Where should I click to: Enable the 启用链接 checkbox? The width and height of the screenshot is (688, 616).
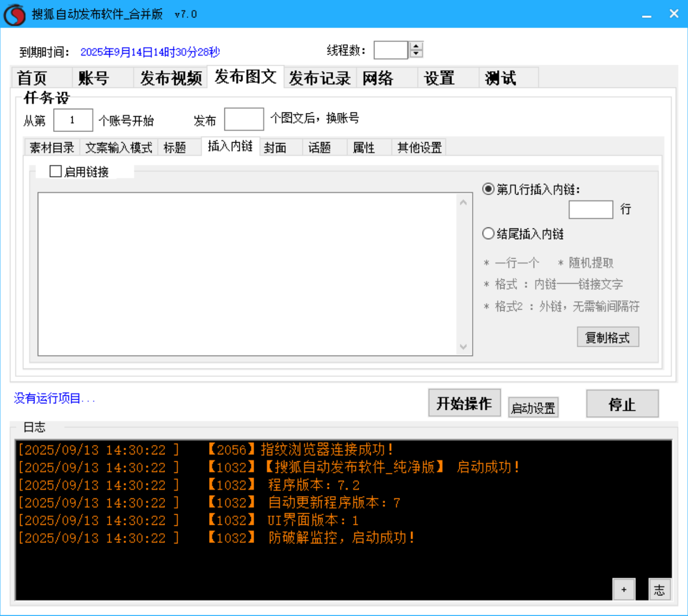(56, 171)
